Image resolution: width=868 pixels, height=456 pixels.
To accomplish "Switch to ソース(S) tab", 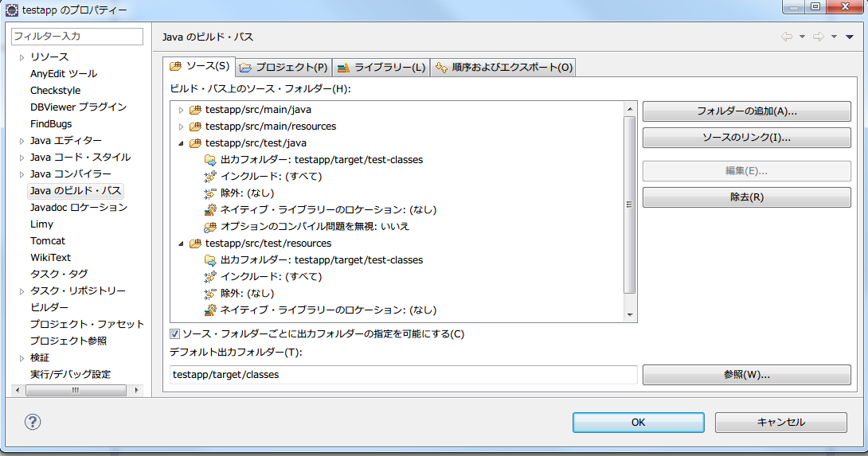I will pyautogui.click(x=199, y=66).
